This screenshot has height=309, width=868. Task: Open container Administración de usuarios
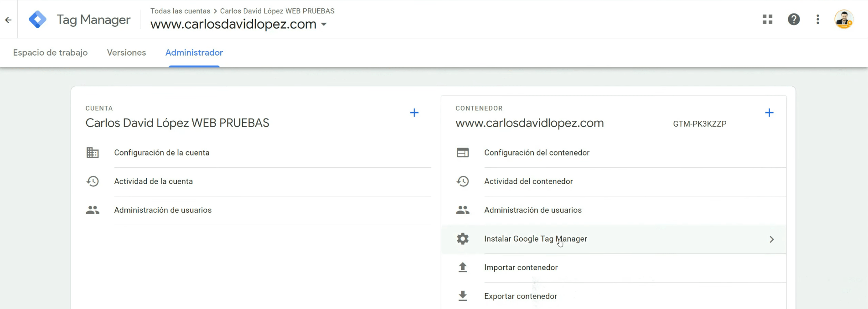click(x=533, y=210)
